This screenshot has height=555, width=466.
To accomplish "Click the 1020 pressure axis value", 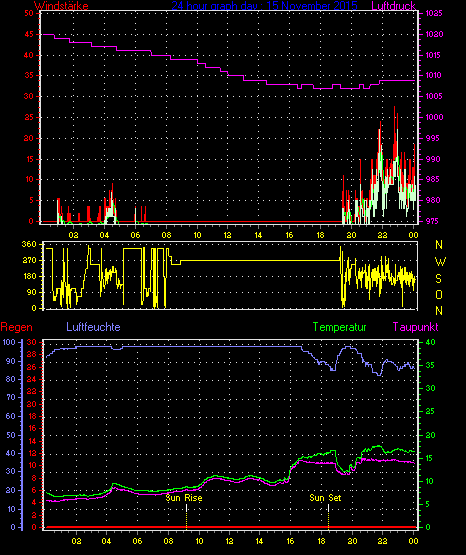I will click(x=434, y=34).
